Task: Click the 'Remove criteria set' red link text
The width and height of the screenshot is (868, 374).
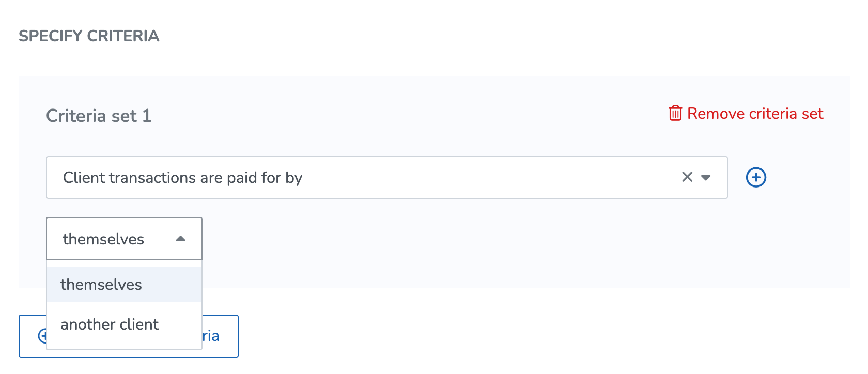Action: [755, 114]
